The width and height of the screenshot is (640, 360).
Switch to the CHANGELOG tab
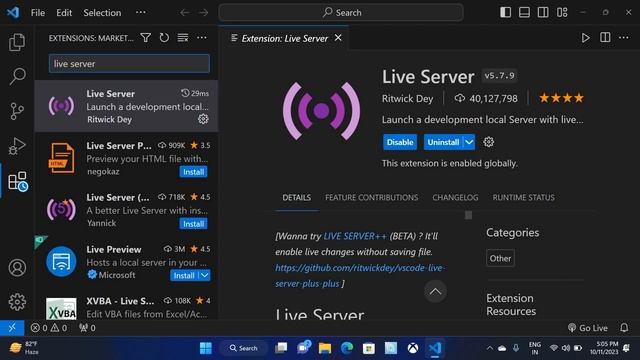[x=455, y=198]
